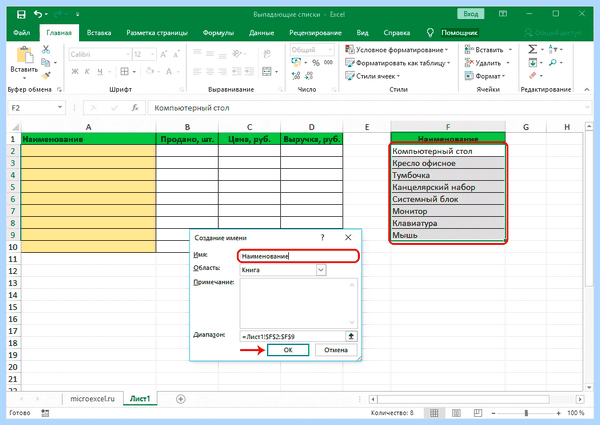Switch to Normal view icon in status bar
This screenshot has width=600, height=425.
pos(434,413)
